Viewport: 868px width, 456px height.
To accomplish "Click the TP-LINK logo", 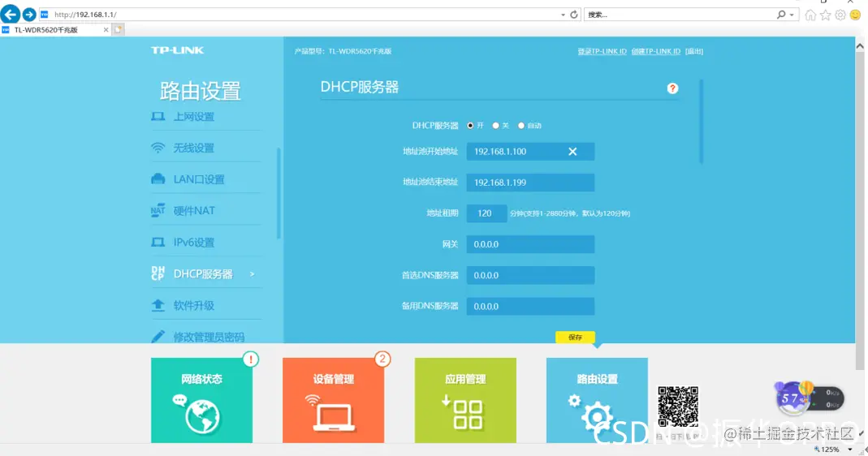I will pos(177,50).
